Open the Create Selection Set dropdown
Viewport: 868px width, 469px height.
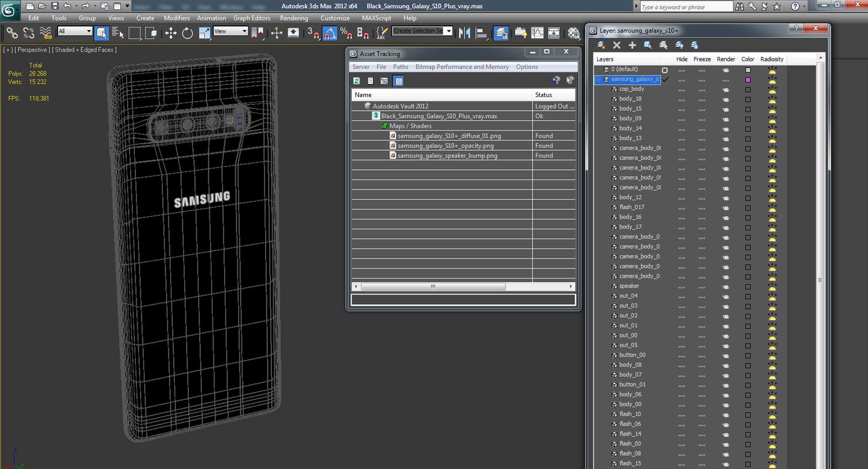click(x=422, y=30)
